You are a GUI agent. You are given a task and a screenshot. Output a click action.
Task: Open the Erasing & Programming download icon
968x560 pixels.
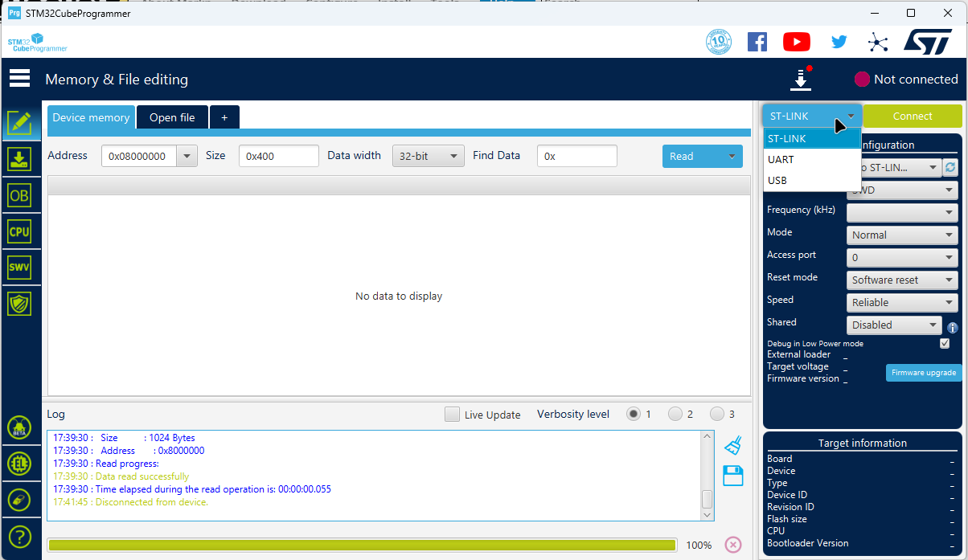click(19, 159)
